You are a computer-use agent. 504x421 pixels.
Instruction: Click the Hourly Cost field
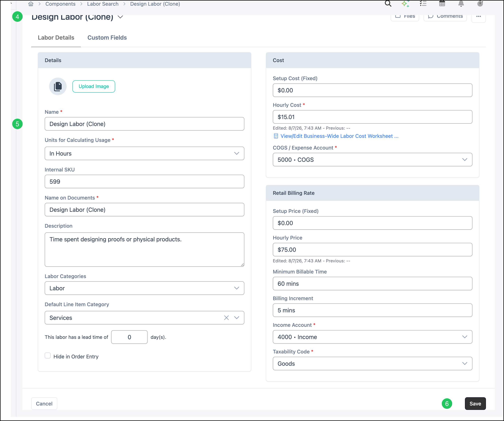372,117
